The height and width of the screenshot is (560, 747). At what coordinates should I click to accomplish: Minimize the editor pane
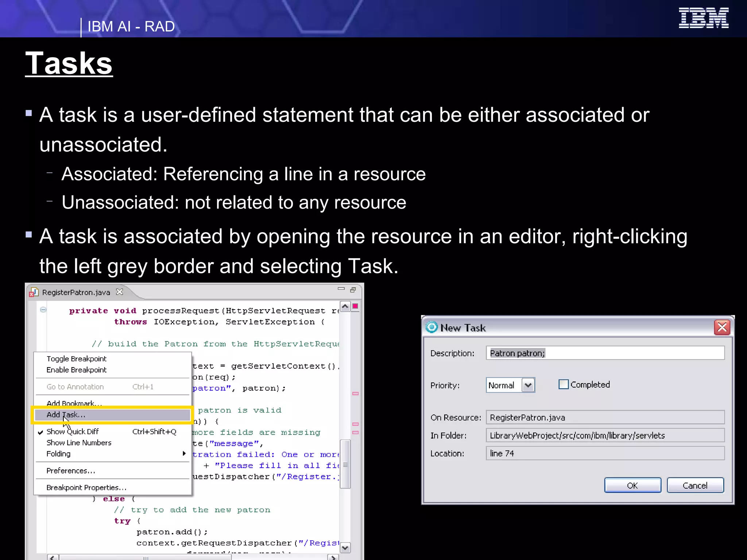tap(341, 289)
